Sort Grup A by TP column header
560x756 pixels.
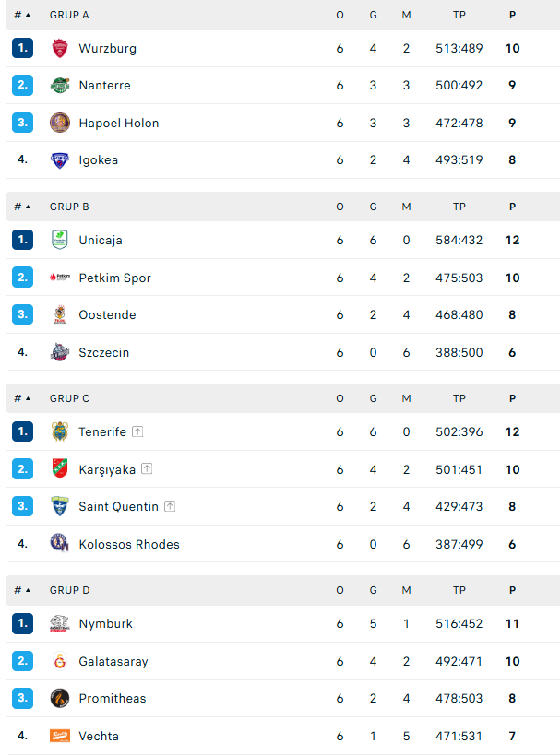[459, 15]
